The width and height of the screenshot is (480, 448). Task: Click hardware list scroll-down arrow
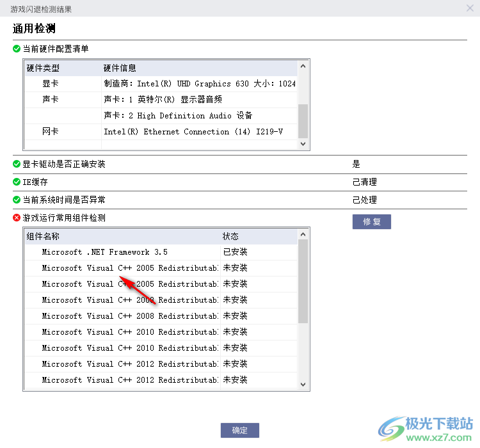tap(303, 143)
